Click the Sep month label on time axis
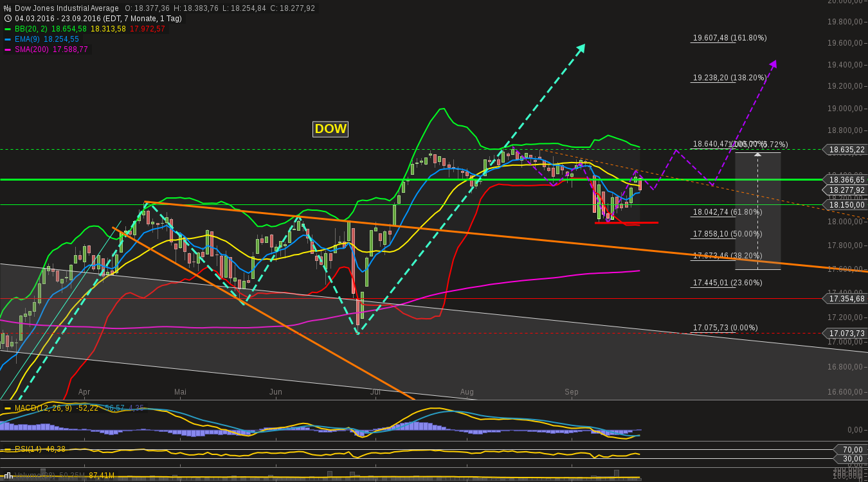The image size is (868, 482). point(572,391)
